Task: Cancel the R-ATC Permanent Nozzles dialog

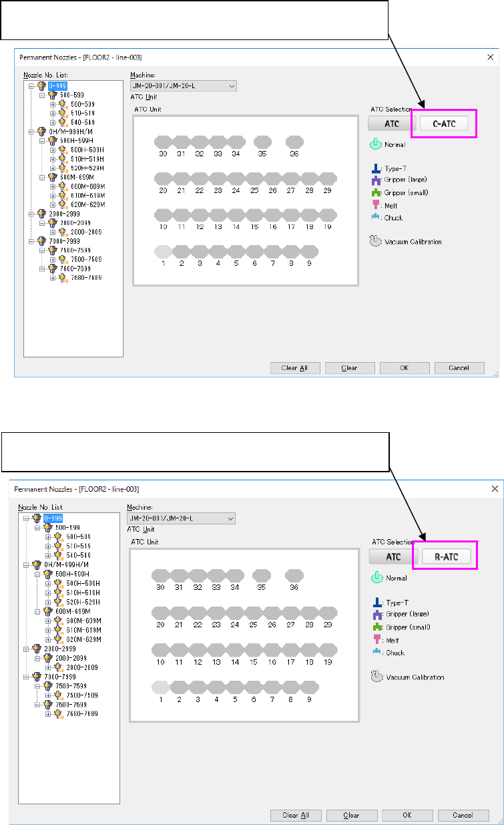Action: (x=463, y=815)
